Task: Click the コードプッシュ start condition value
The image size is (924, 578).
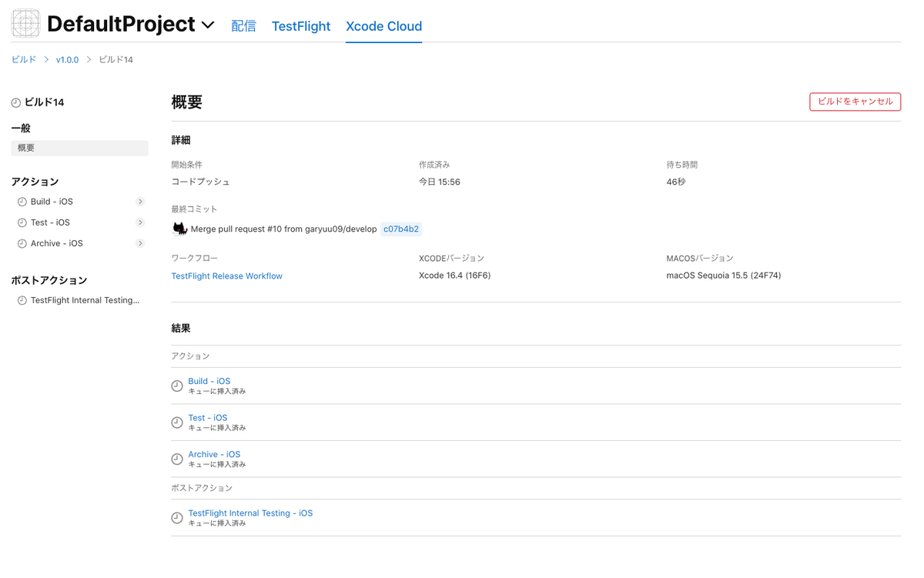Action: click(x=200, y=182)
